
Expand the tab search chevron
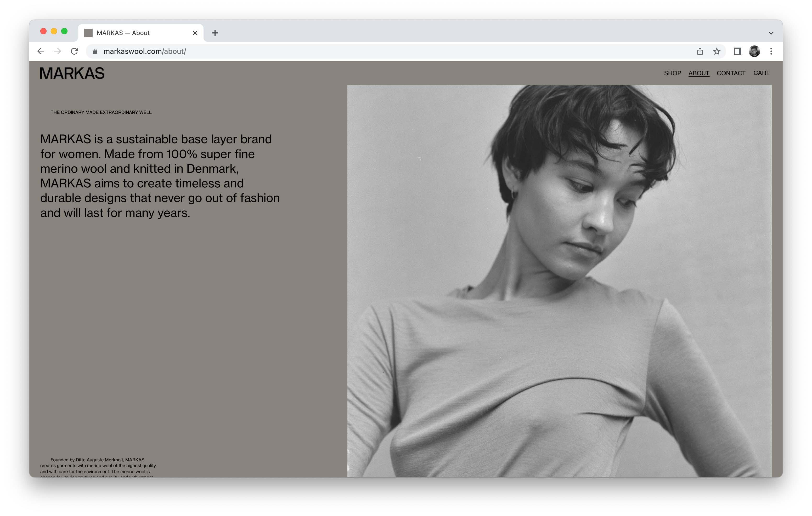click(x=771, y=33)
